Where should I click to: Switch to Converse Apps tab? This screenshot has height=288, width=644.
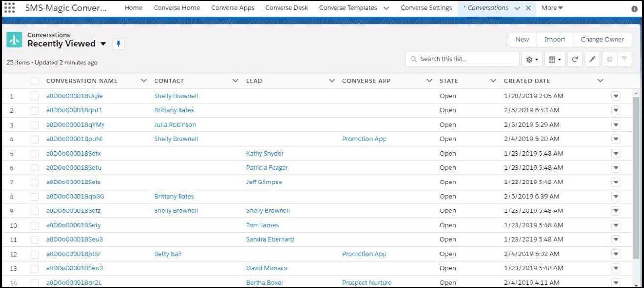pyautogui.click(x=233, y=8)
